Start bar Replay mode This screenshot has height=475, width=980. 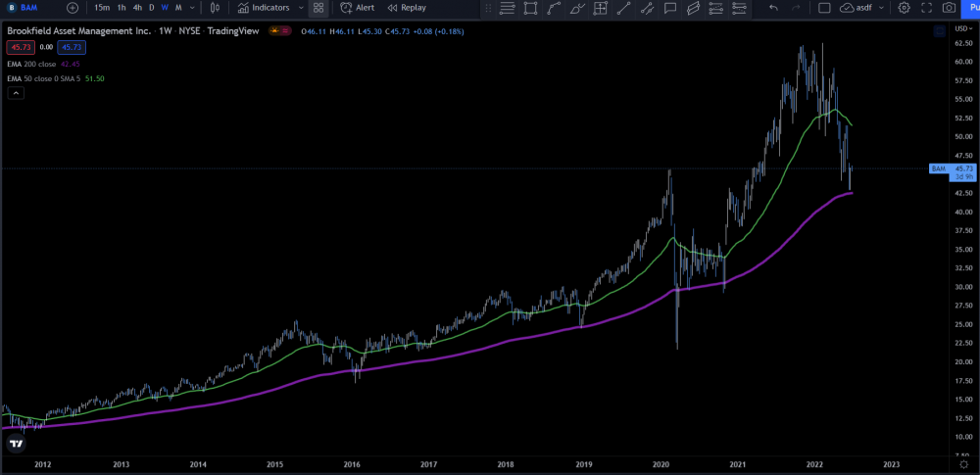pos(407,8)
